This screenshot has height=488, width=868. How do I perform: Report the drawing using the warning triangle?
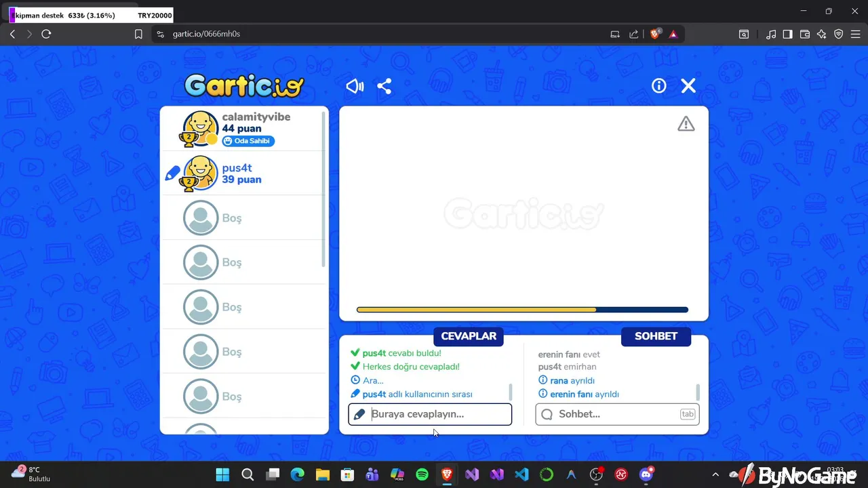(x=686, y=123)
